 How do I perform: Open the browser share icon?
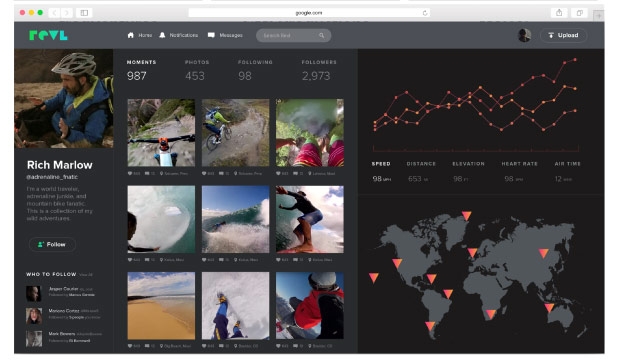(559, 13)
